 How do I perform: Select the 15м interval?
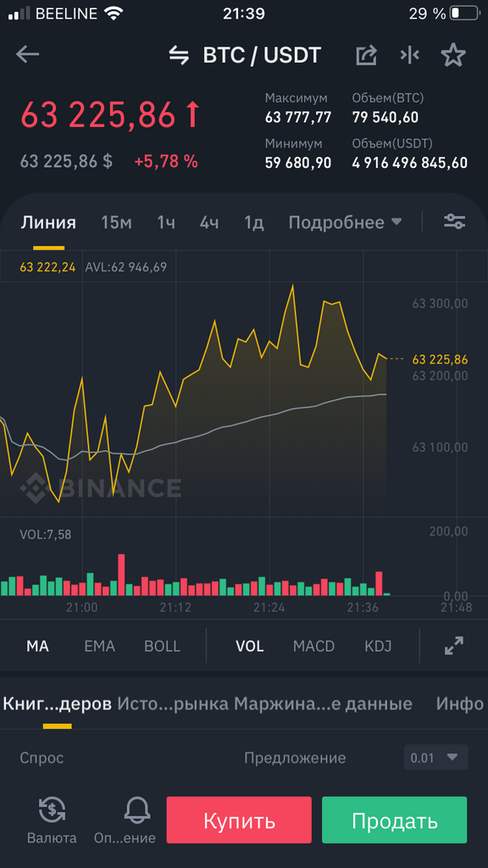pos(116,223)
